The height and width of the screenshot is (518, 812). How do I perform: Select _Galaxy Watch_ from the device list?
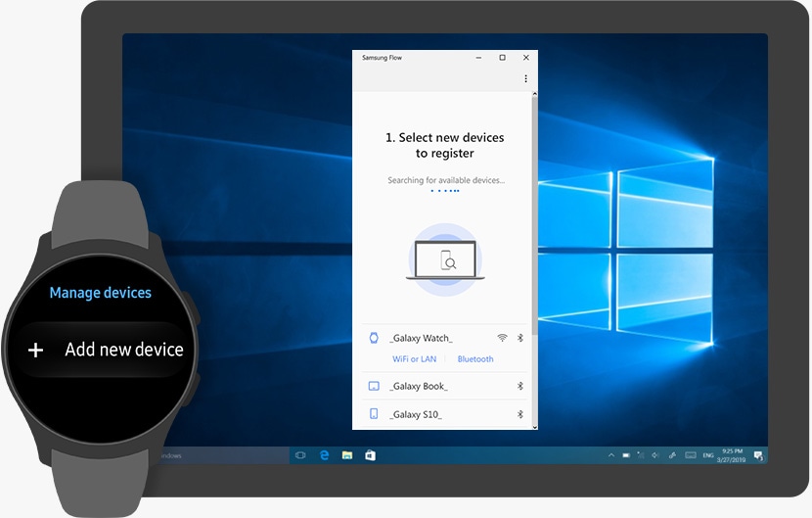(422, 338)
